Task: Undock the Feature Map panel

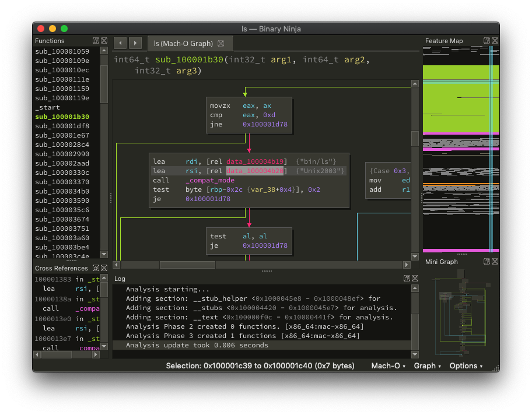Action: click(x=487, y=41)
